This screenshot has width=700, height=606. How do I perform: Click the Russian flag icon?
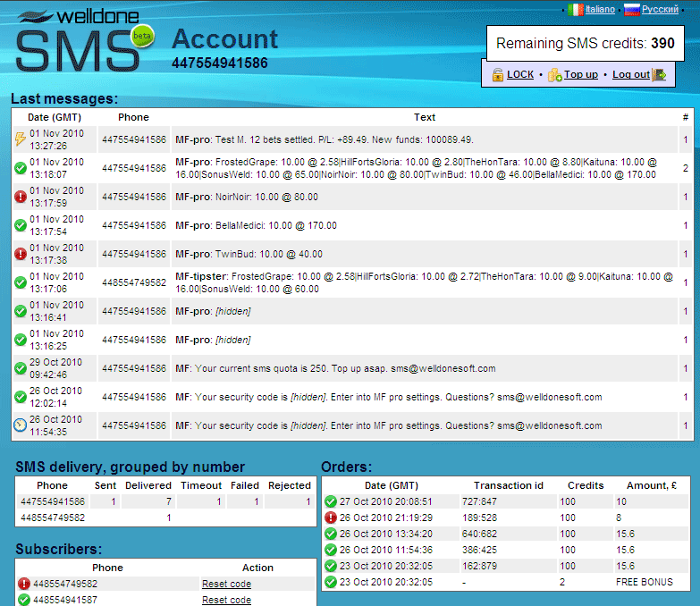[631, 9]
